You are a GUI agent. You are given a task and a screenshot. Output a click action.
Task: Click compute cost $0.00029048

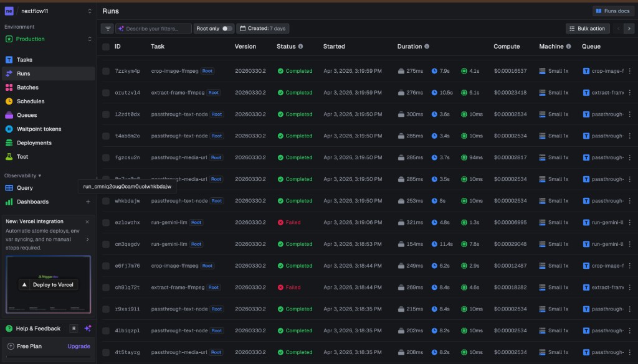pyautogui.click(x=510, y=244)
